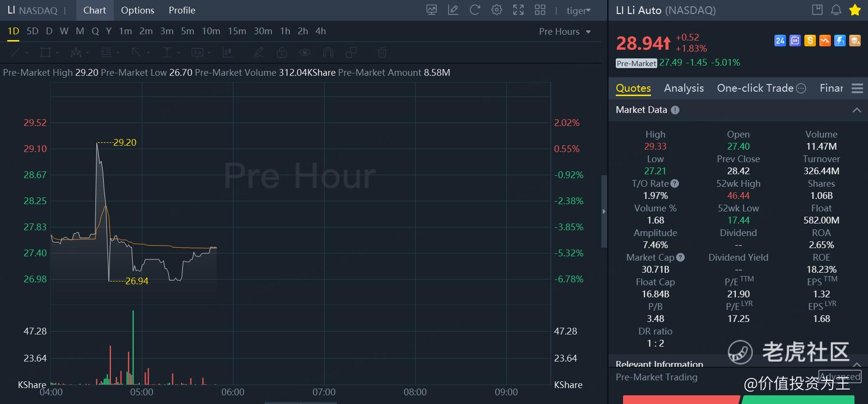
Task: Click the red trade button at bottom
Action: (x=681, y=400)
